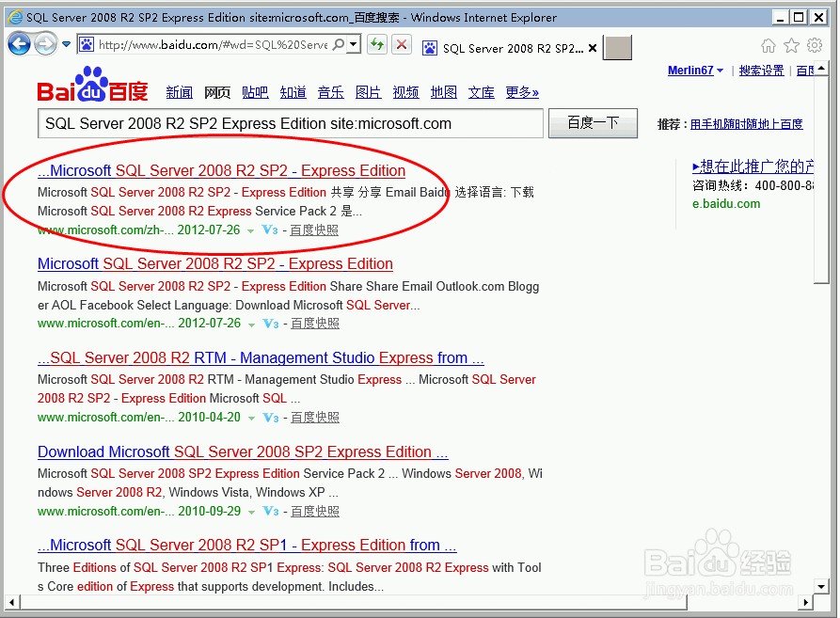
Task: Click the green Refresh arrows button
Action: (x=377, y=44)
